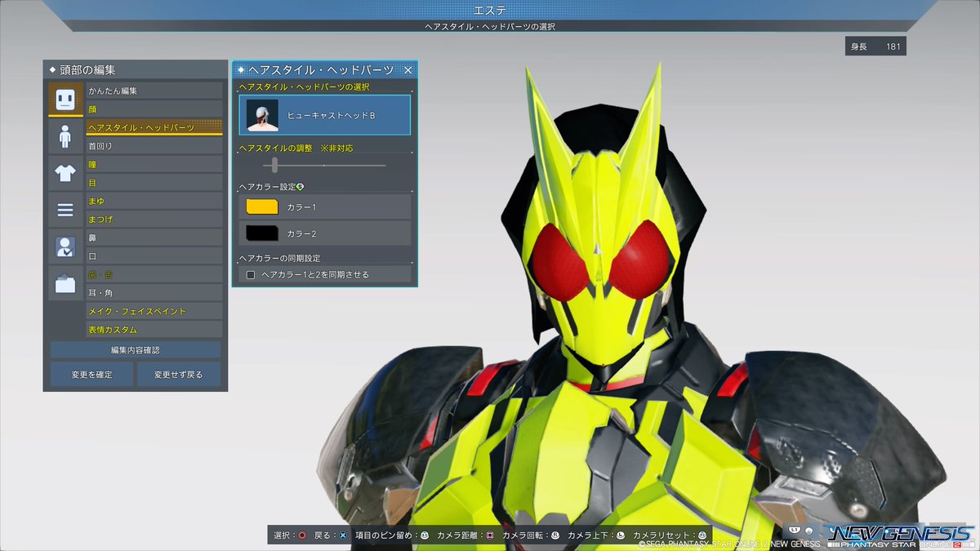Viewport: 980px width, 551px height.
Task: Click the button icon next to カメラリセット
Action: coord(702,535)
